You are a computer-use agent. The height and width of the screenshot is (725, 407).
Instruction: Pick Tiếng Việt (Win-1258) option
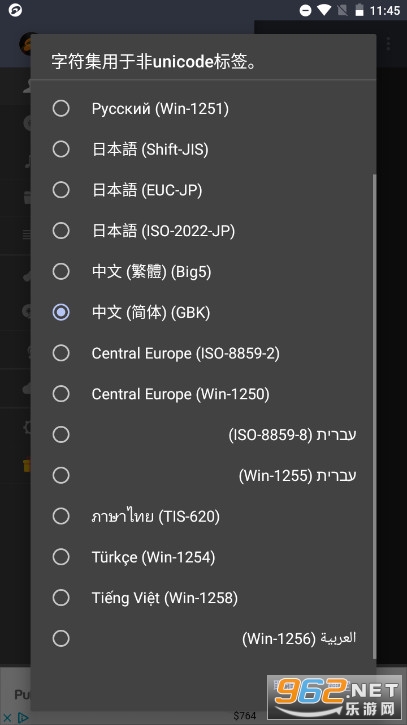[204, 597]
